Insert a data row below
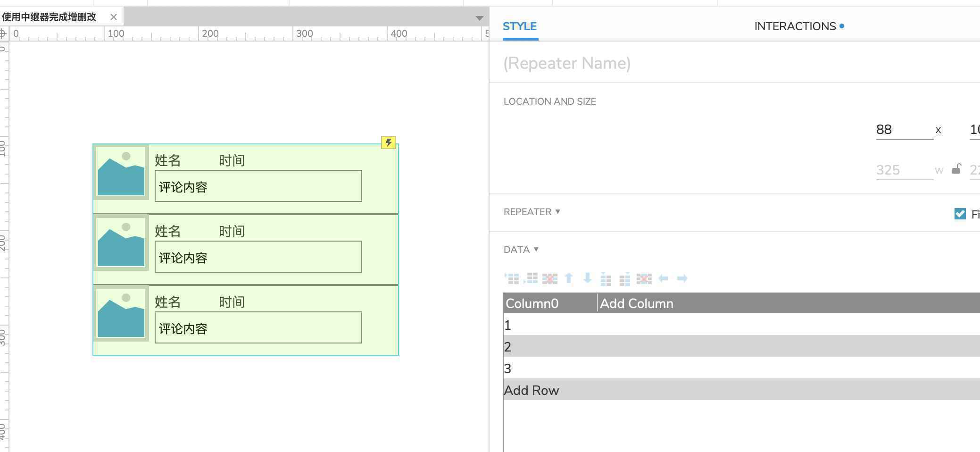The width and height of the screenshot is (980, 452). click(x=531, y=278)
